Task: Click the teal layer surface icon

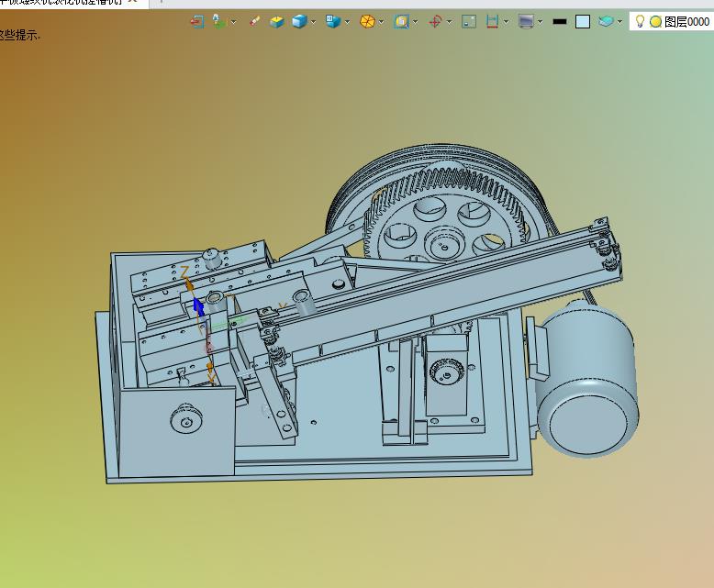Action: click(x=606, y=21)
